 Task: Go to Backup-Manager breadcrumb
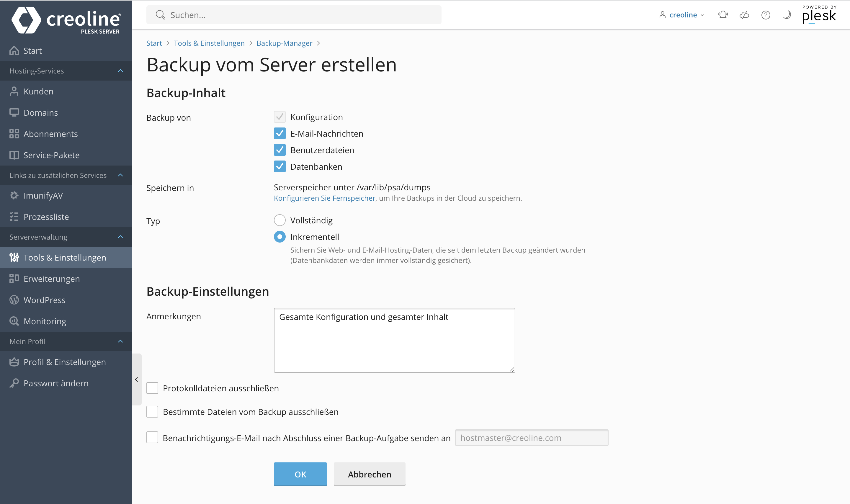coord(284,43)
